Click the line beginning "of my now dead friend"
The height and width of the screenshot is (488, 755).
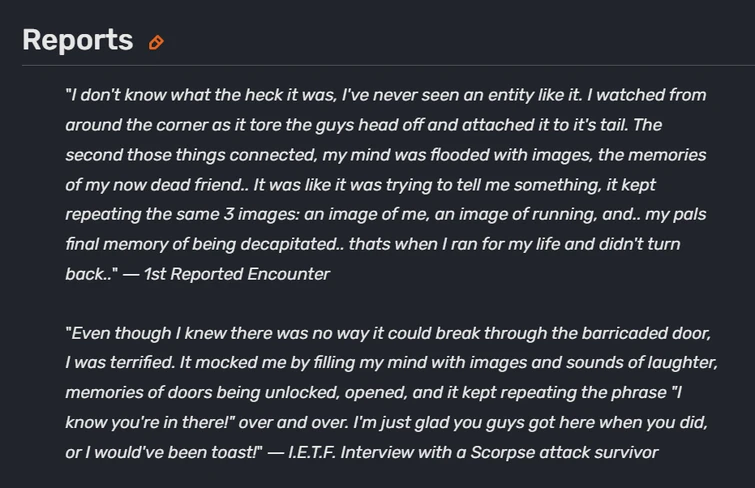[x=360, y=185]
